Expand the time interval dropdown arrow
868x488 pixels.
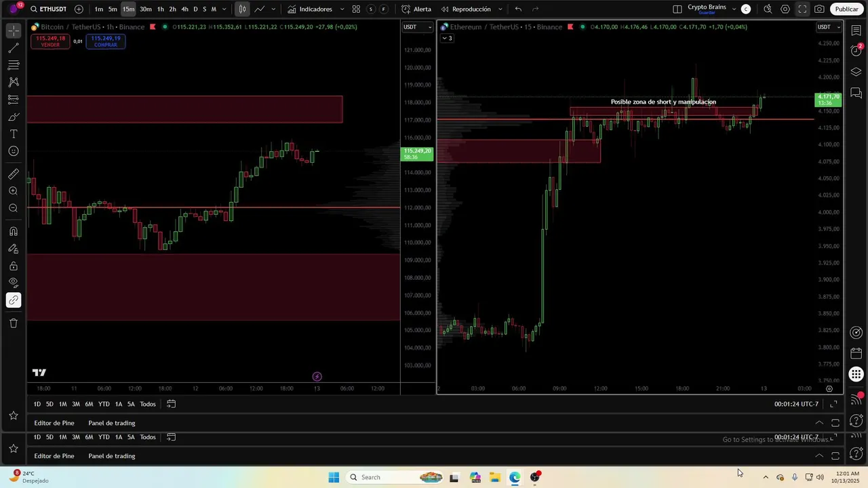click(x=224, y=9)
